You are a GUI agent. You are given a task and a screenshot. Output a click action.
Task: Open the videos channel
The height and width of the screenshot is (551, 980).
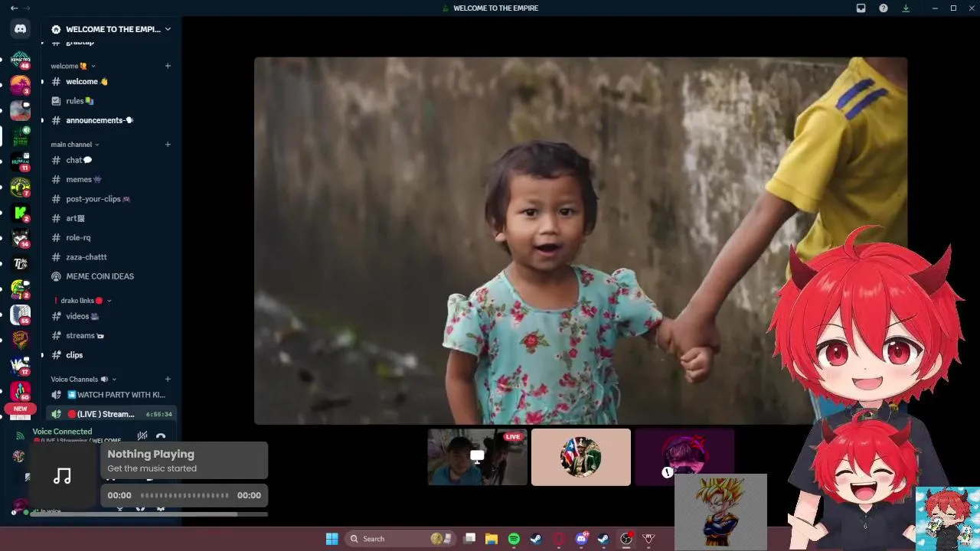pos(111,316)
